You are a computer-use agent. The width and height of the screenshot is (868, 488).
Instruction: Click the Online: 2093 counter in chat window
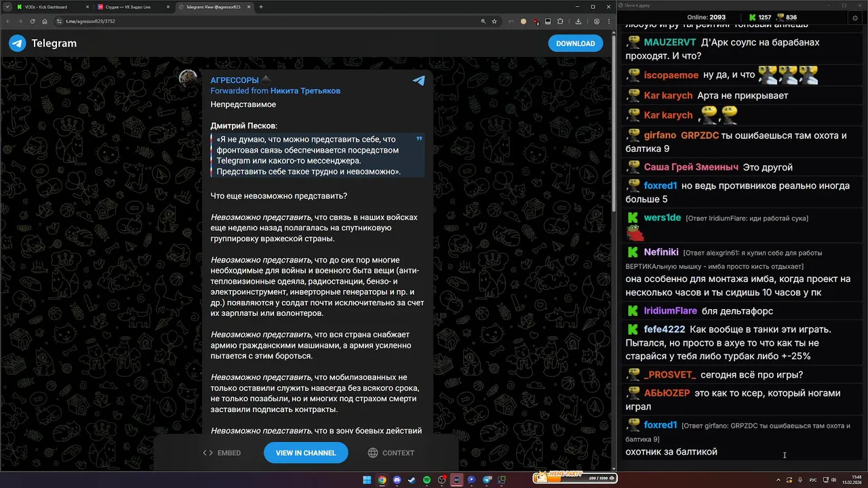[x=706, y=18]
